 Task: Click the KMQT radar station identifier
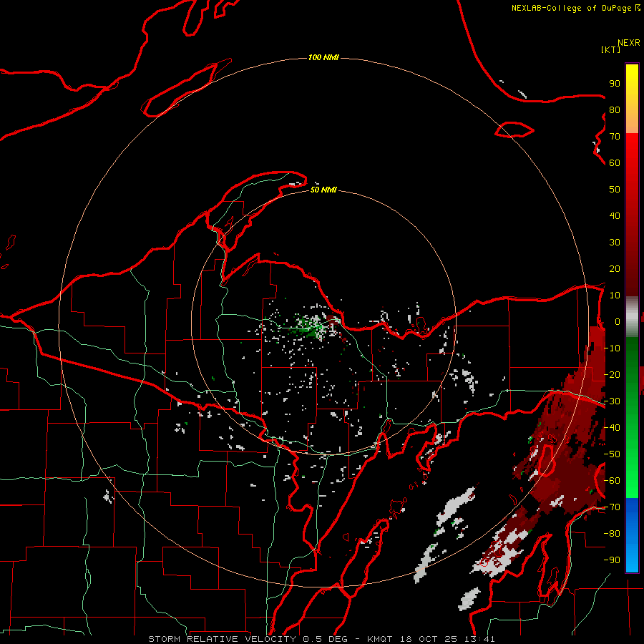coord(379,639)
